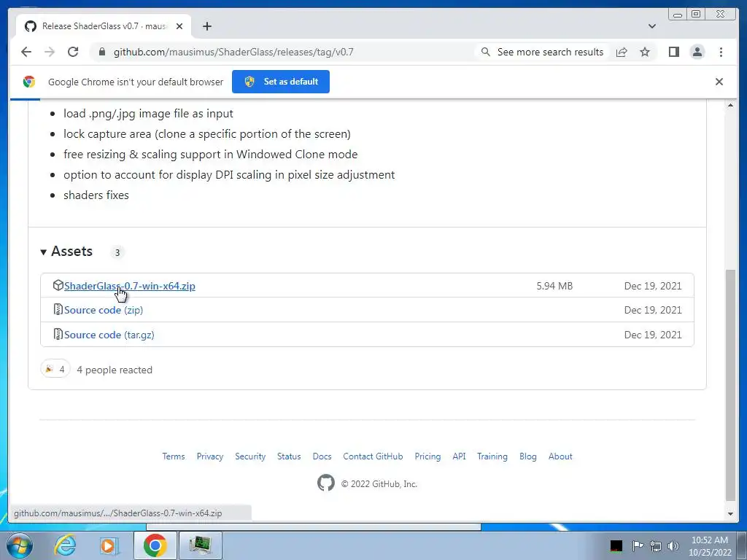
Task: Open the Blog footer link
Action: 528,456
